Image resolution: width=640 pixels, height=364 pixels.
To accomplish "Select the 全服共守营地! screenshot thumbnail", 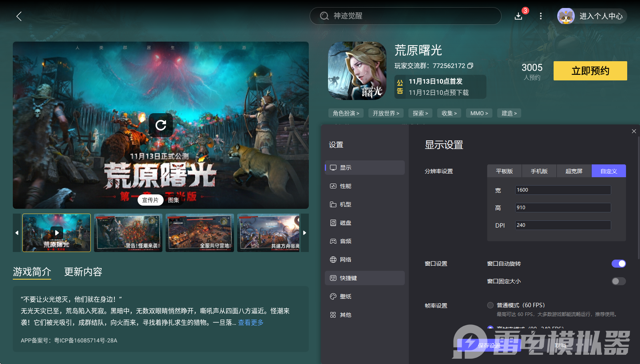I will coord(200,233).
